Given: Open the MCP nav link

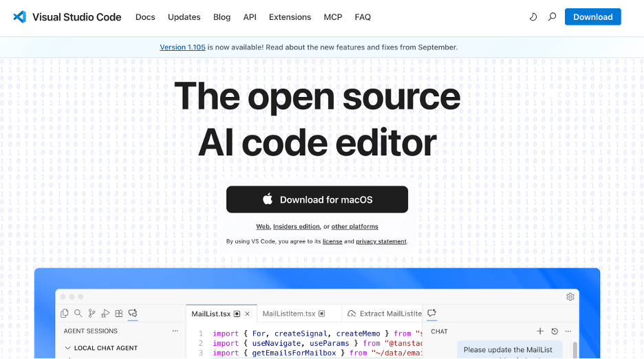Looking at the screenshot, I should coord(333,17).
